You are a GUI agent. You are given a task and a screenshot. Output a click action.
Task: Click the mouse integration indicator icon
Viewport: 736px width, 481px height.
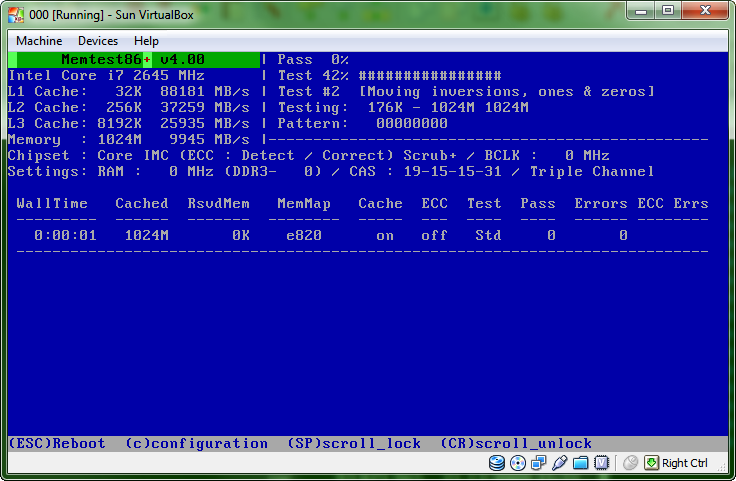point(630,463)
